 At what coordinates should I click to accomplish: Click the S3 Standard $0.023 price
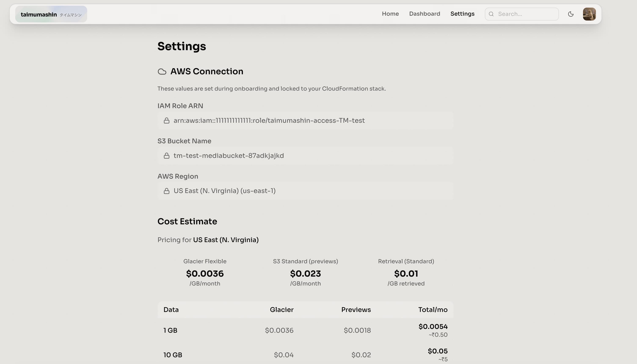tap(305, 273)
